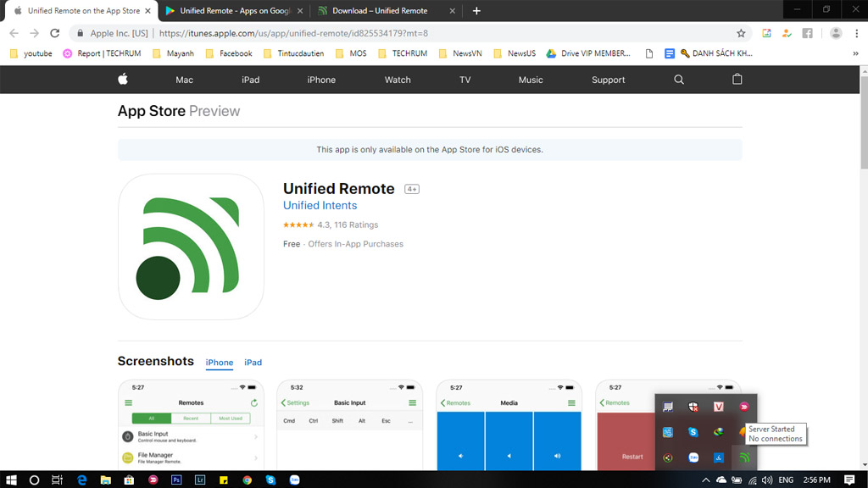Screen dimensions: 868x488
Task: Open File Explorer from the taskbar
Action: pos(105,480)
